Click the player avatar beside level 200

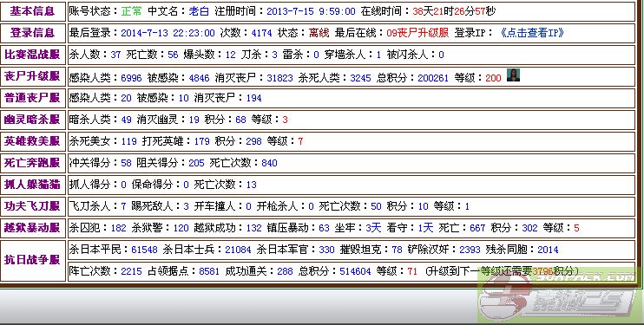tap(513, 75)
